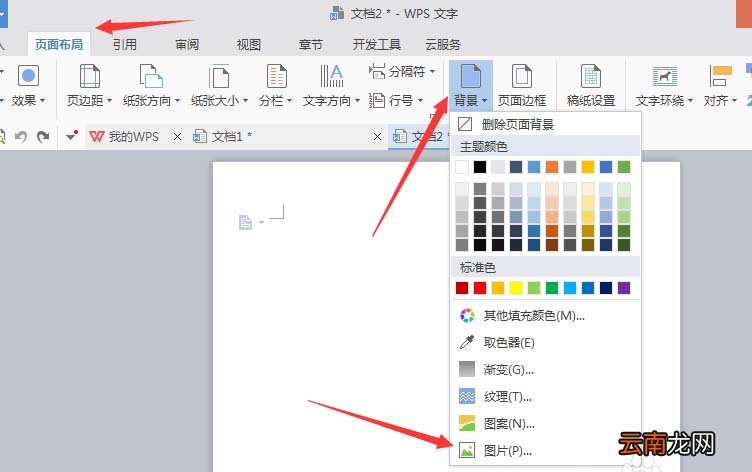This screenshot has height=472, width=752.
Task: Click the undo arrow icon
Action: tap(21, 137)
